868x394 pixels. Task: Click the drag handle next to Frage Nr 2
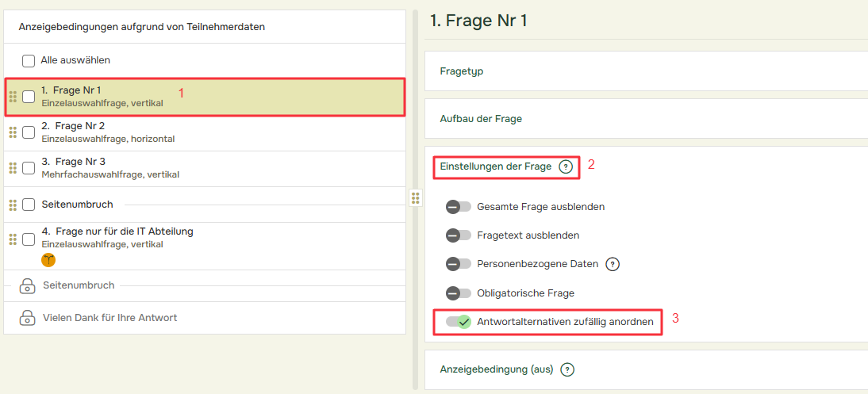tap(13, 133)
